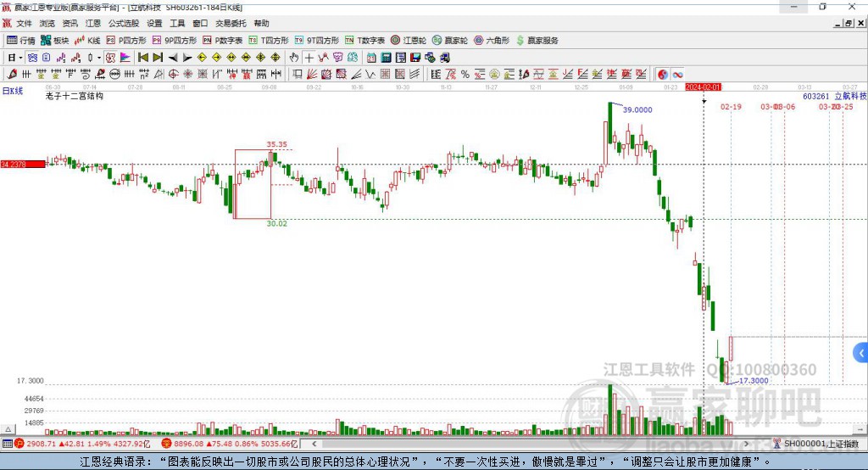Viewport: 868px width, 470px height.
Task: Activate the crosshair cursor tool
Action: (x=309, y=58)
